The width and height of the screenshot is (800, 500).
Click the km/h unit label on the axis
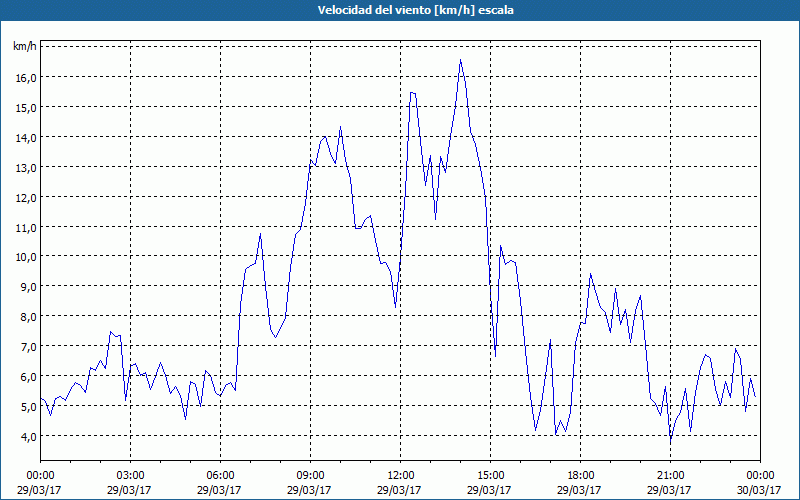25,46
